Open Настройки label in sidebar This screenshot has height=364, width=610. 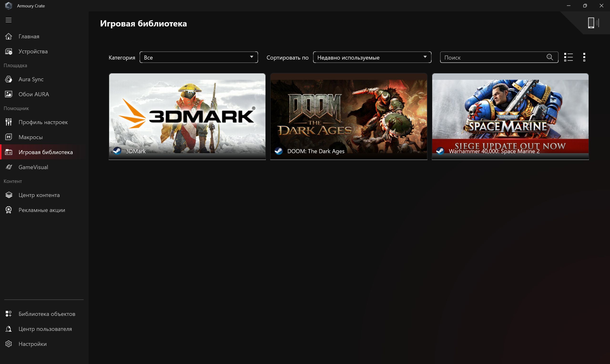tap(33, 344)
